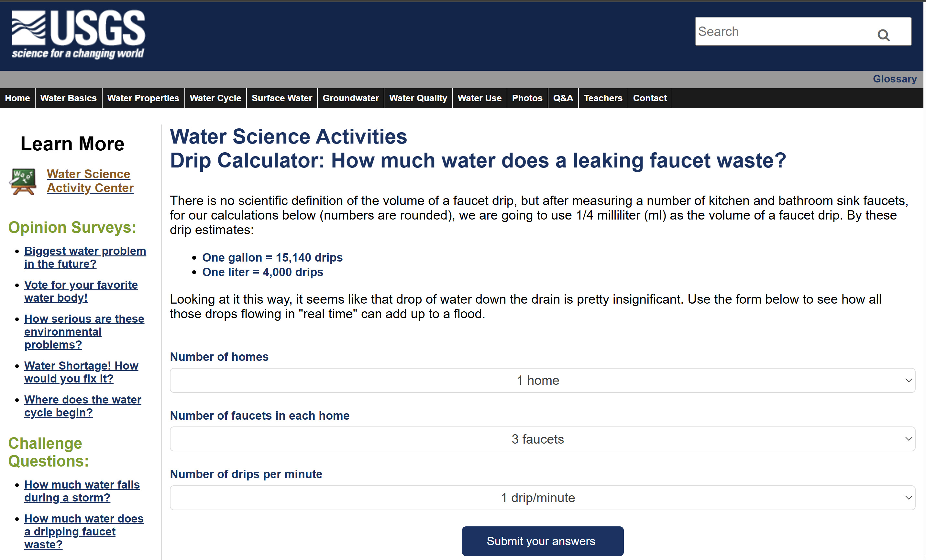
Task: Navigate to the Photos section
Action: [x=527, y=98]
